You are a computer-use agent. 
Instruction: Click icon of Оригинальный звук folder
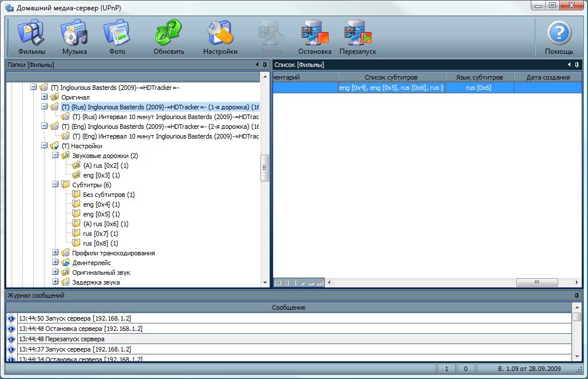tap(65, 273)
